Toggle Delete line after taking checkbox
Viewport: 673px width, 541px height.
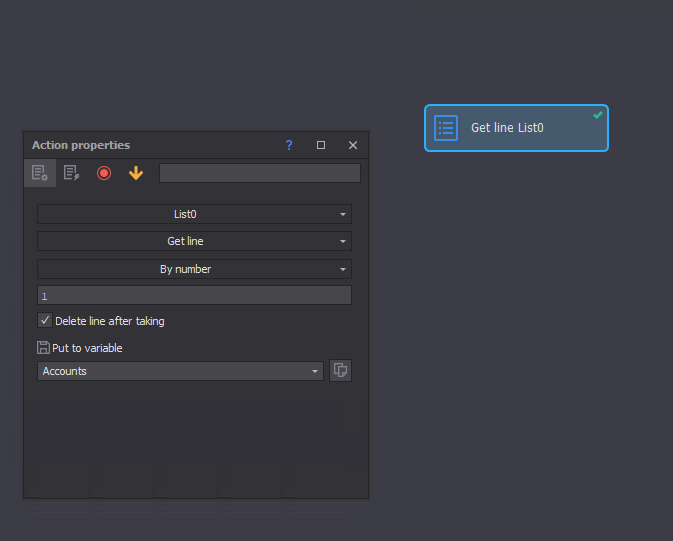(45, 321)
